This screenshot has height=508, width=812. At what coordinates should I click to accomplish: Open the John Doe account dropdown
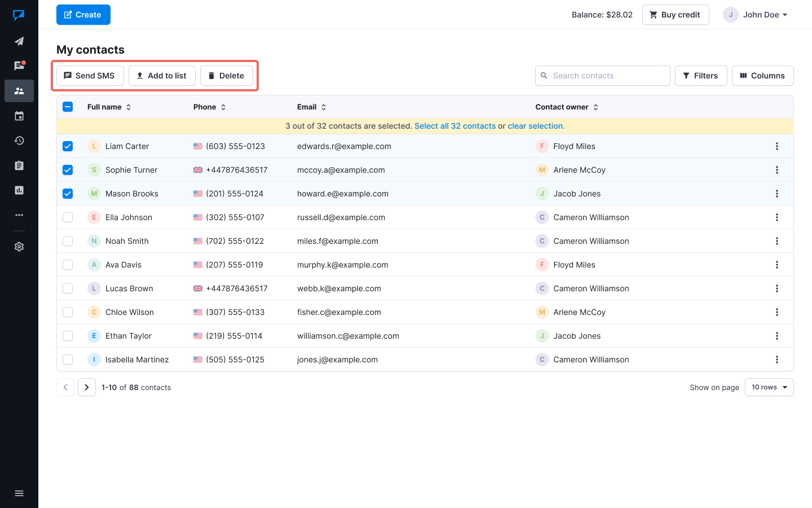click(756, 15)
